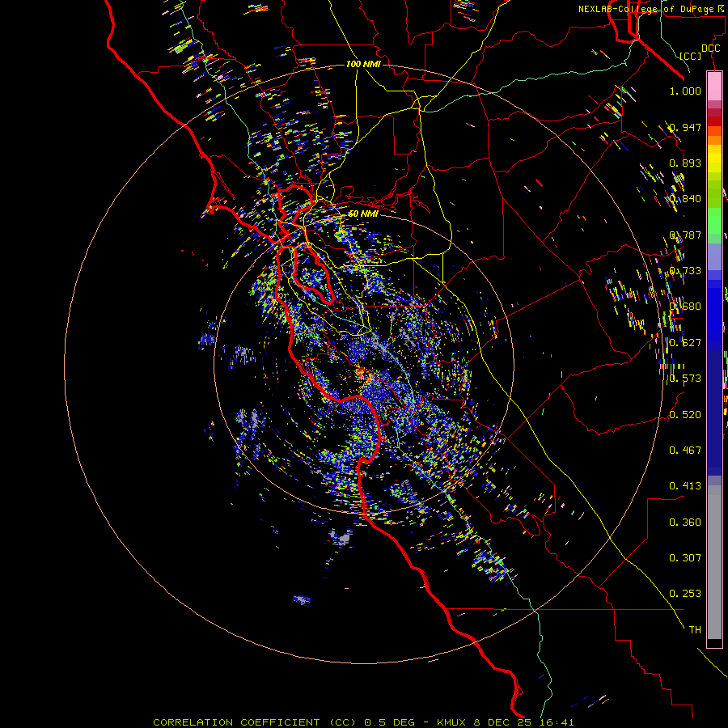Click the 0.253 scale value
This screenshot has height=728, width=728.
click(685, 594)
